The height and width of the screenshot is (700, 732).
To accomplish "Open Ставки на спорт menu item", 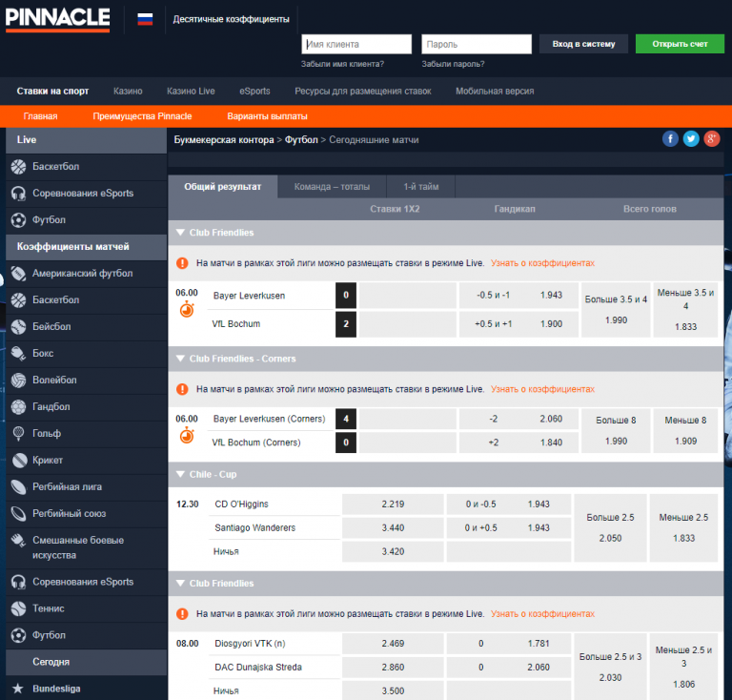I will pos(52,91).
